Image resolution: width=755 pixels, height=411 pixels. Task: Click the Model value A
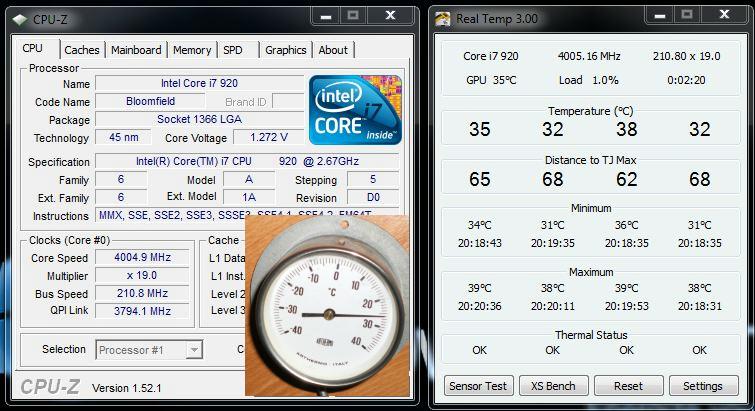click(x=249, y=180)
